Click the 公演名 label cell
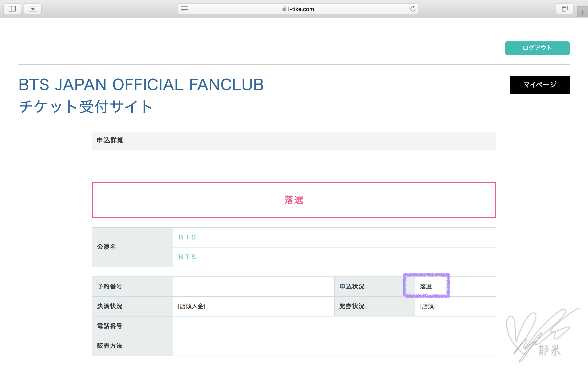This screenshot has width=588, height=368. coord(133,247)
